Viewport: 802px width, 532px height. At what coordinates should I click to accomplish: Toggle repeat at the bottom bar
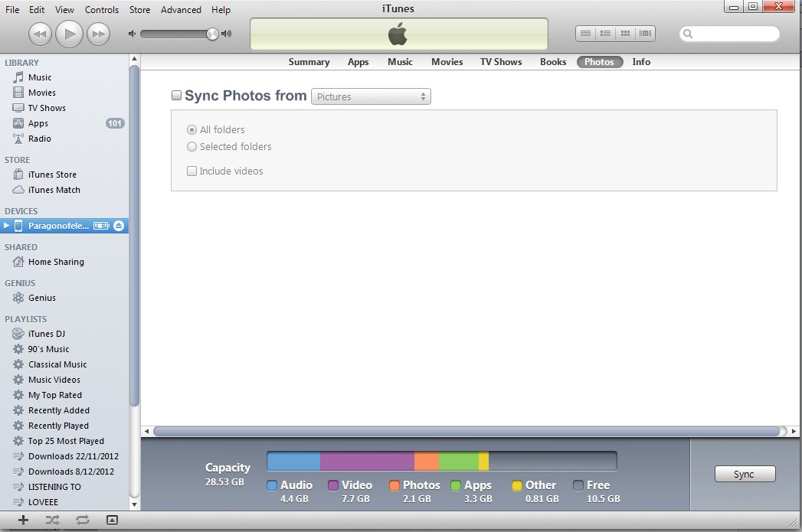[83, 521]
